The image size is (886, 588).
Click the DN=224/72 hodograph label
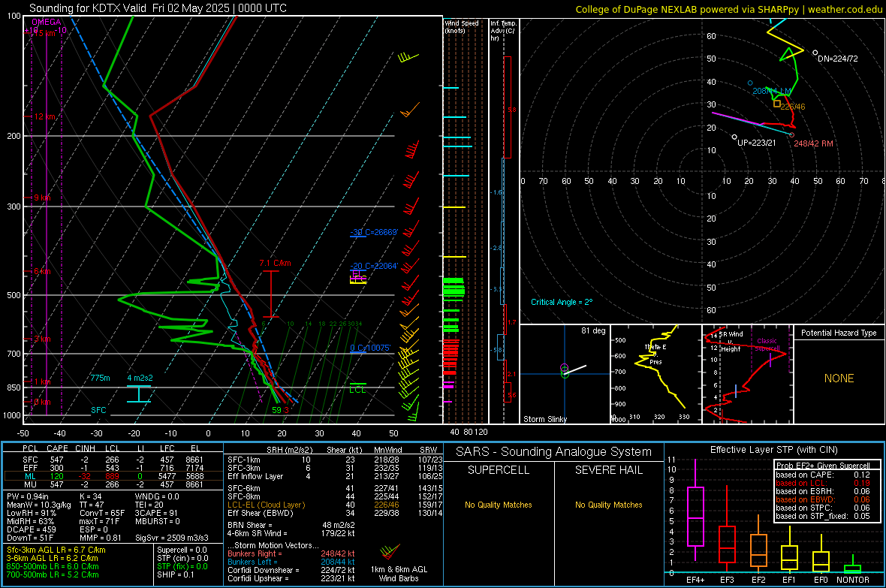coord(837,59)
